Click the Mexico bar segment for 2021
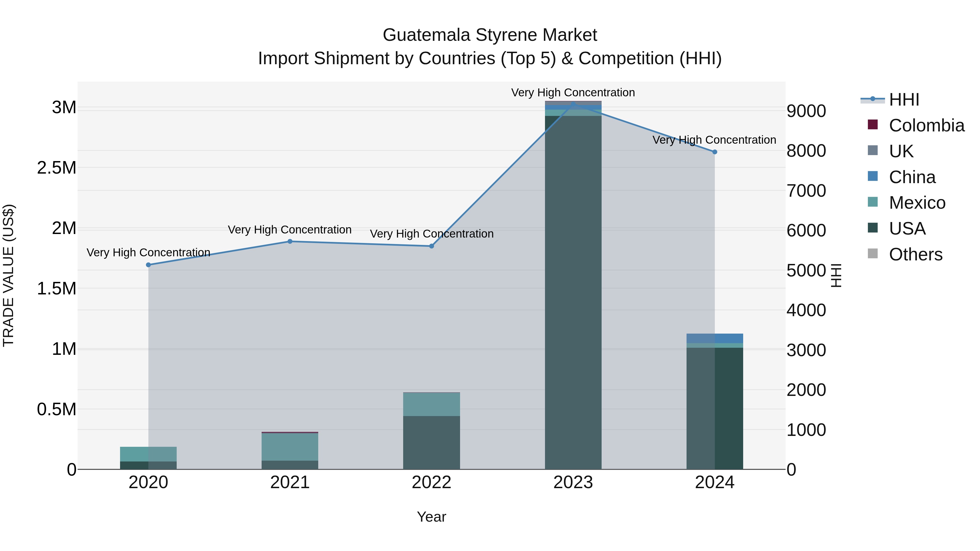 coord(290,447)
